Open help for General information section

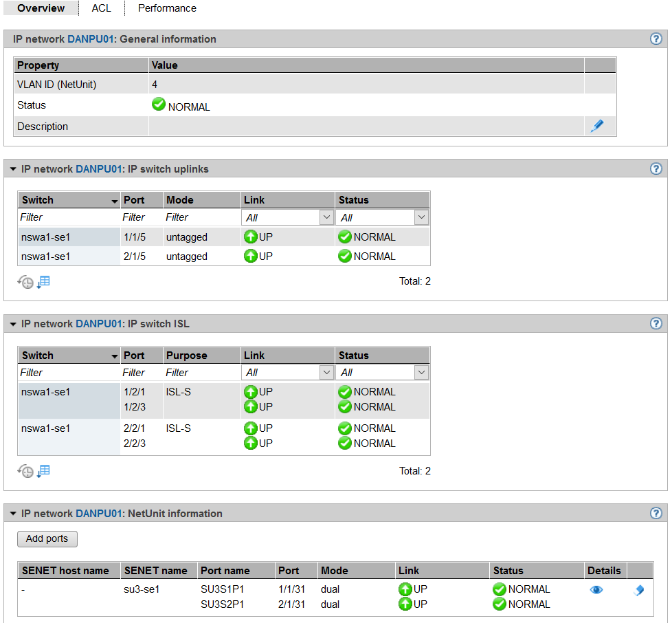(656, 39)
